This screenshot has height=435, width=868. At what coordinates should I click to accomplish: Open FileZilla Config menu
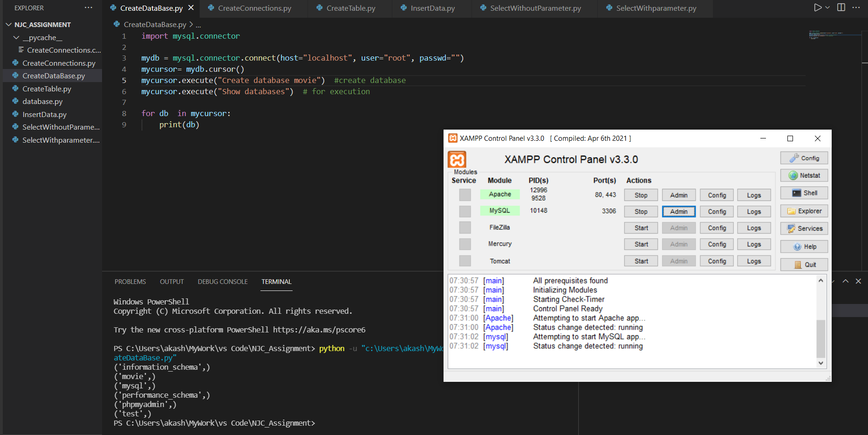[717, 228]
